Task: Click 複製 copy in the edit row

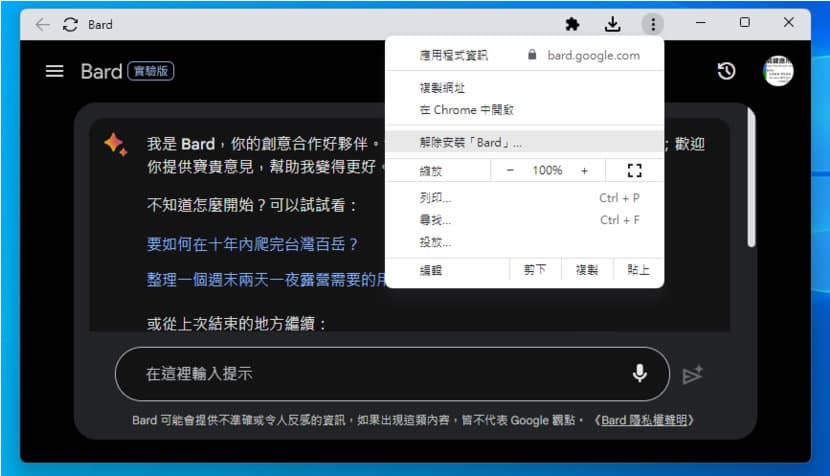Action: coord(587,270)
